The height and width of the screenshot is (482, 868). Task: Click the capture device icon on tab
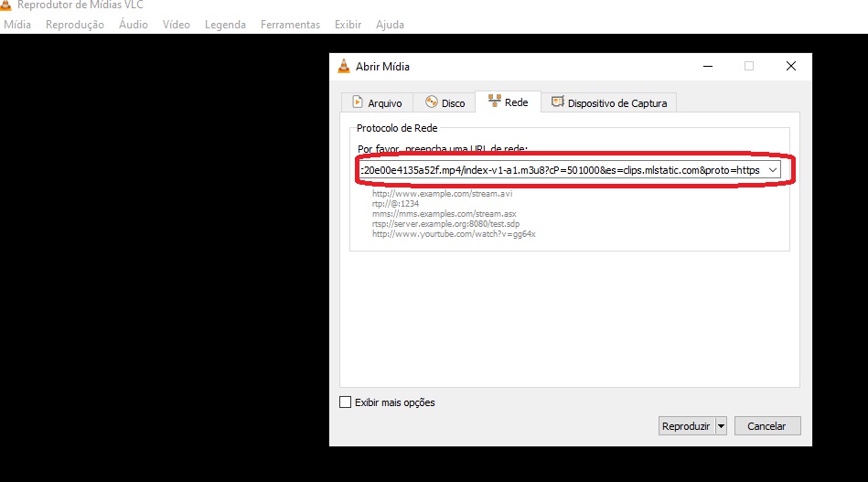click(557, 102)
